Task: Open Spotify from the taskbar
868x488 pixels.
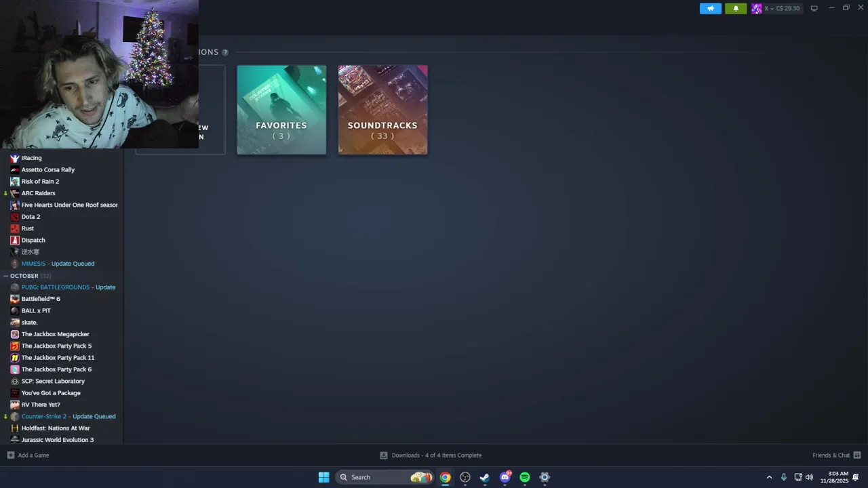Action: point(524,477)
